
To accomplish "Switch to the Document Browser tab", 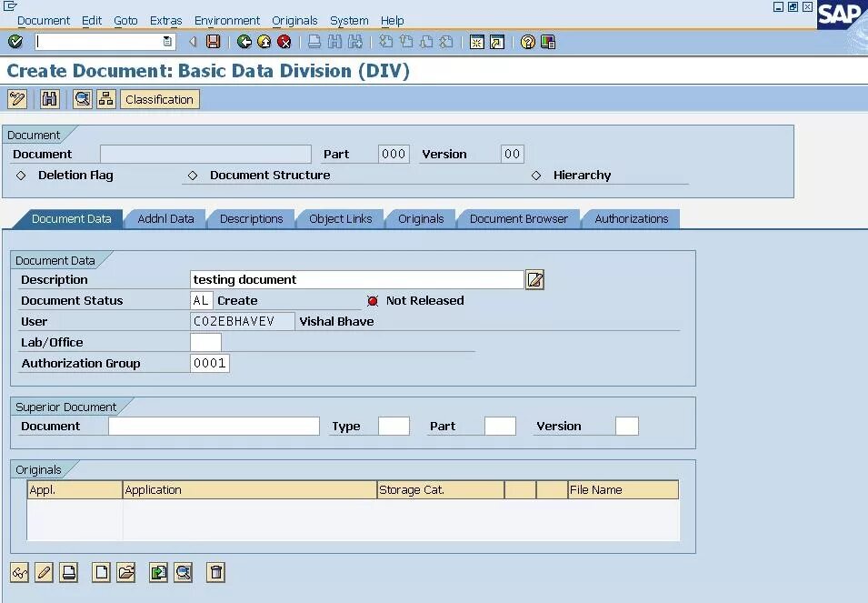I will (519, 218).
